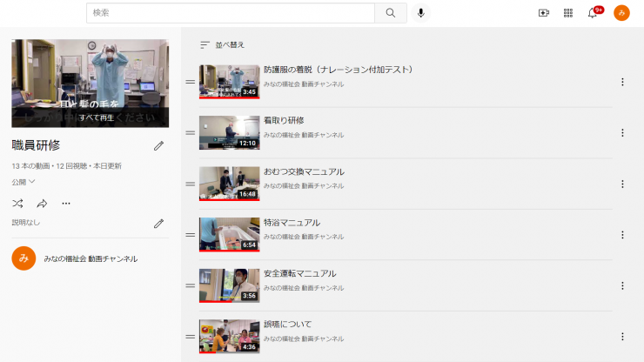Open options menu for 防護服の着脱 video
Viewport: 644px width, 362px height.
[622, 82]
